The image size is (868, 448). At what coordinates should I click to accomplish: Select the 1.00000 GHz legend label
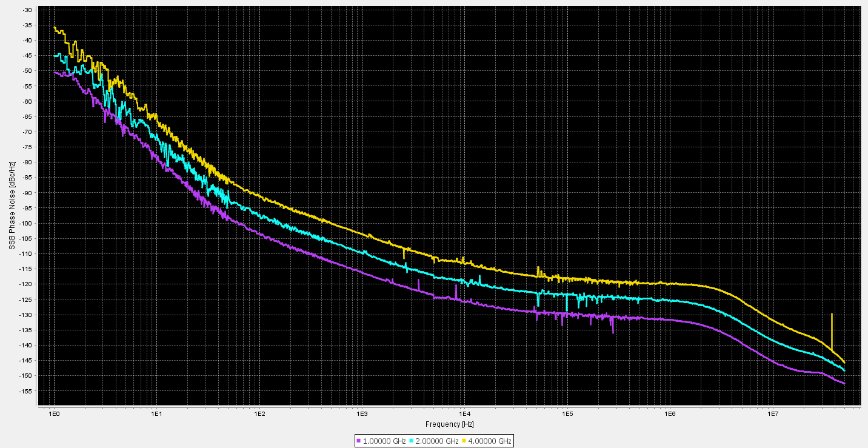(x=384, y=441)
